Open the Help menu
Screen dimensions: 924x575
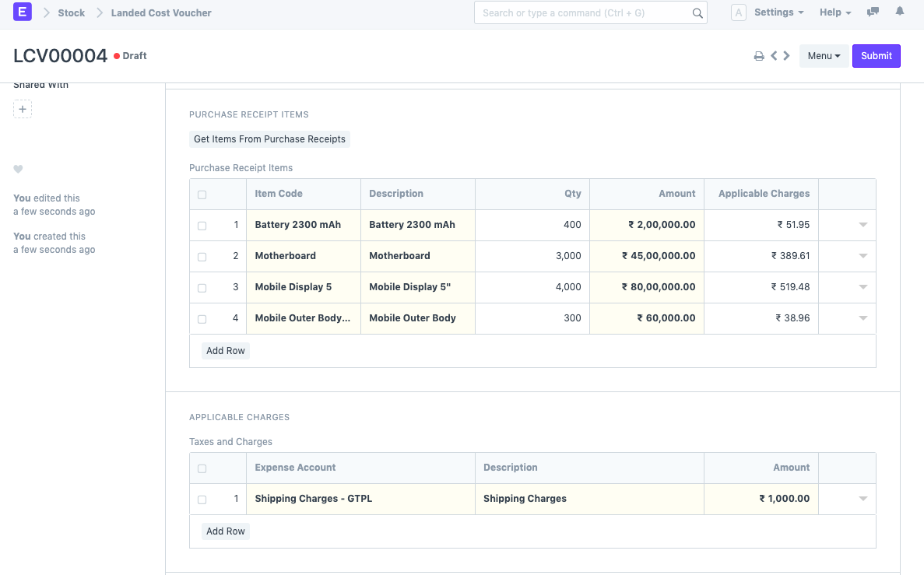(835, 12)
